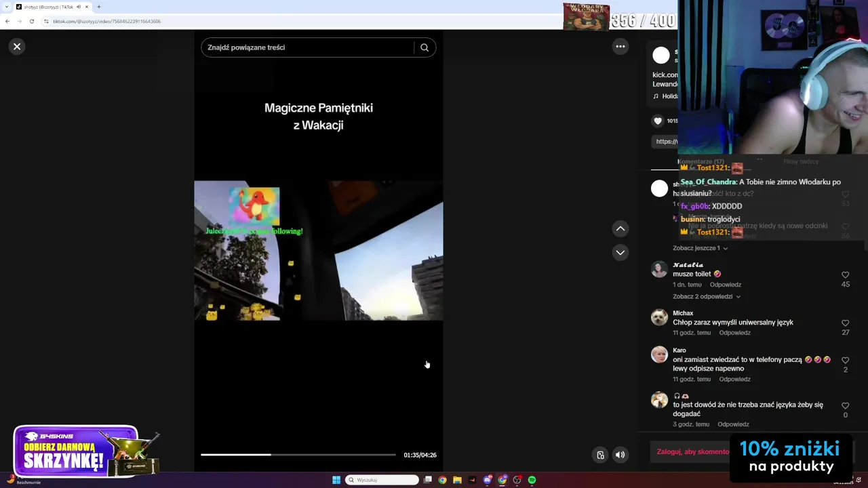The width and height of the screenshot is (868, 488).
Task: Go to next video with down arrow
Action: coord(620,252)
